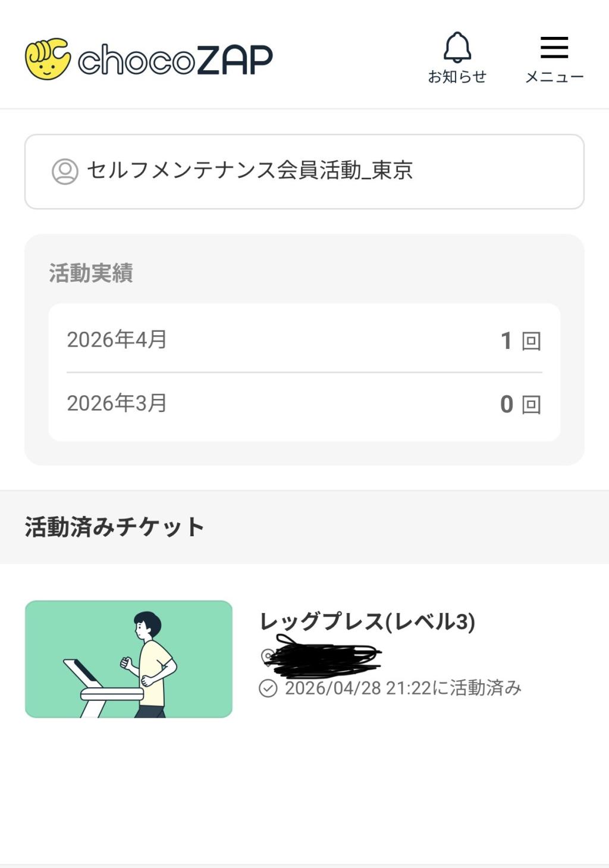Click the location pin icon under レッグプレス
This screenshot has height=868, width=609.
pyautogui.click(x=267, y=656)
